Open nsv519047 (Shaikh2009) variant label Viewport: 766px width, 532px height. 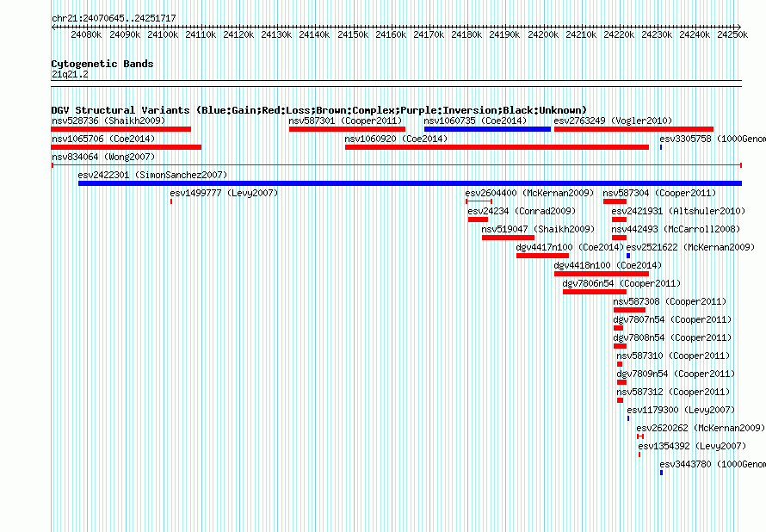[x=538, y=229]
